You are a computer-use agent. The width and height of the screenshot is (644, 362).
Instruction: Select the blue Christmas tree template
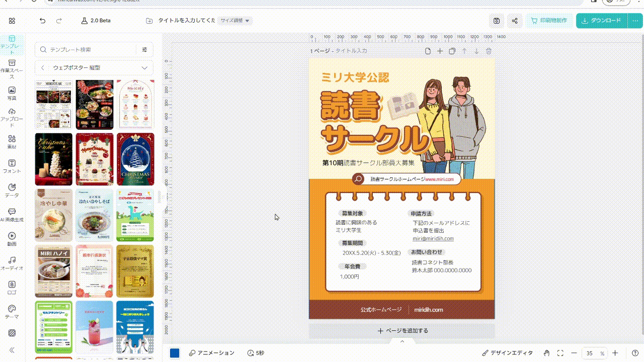click(x=135, y=159)
